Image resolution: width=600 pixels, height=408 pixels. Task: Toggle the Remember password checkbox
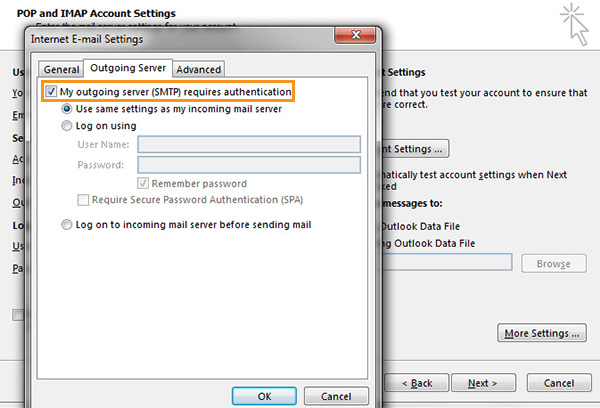[143, 183]
